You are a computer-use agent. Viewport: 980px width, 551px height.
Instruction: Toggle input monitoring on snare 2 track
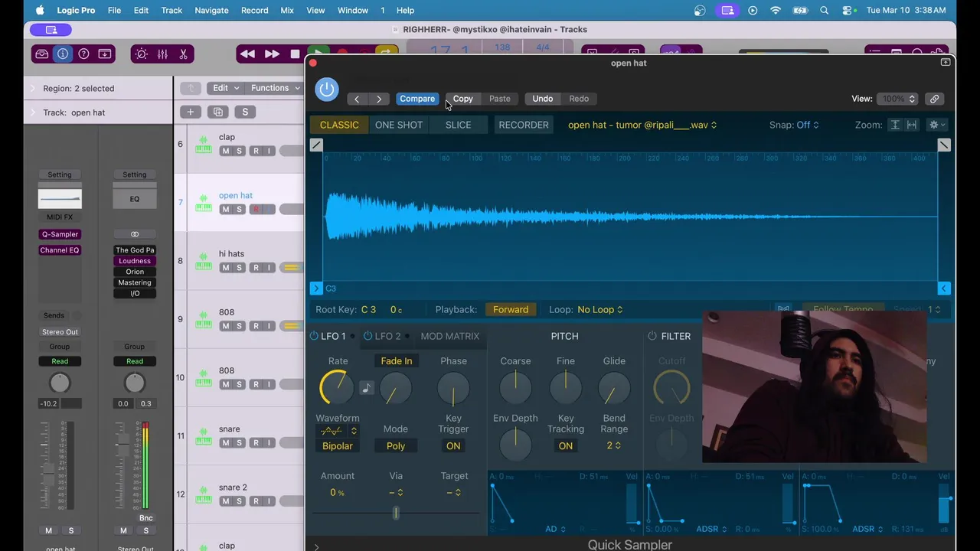269,501
